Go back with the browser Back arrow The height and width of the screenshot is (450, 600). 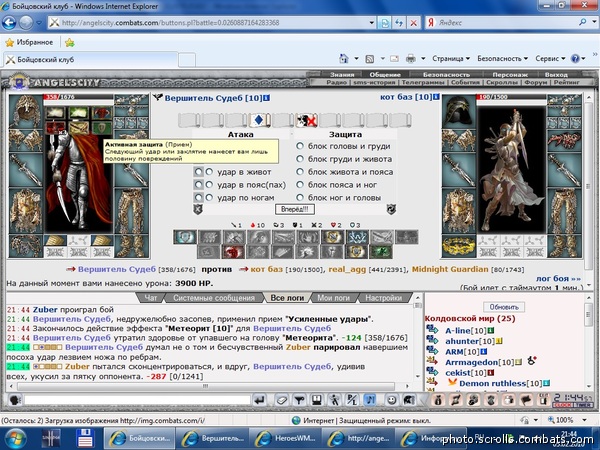pos(9,23)
